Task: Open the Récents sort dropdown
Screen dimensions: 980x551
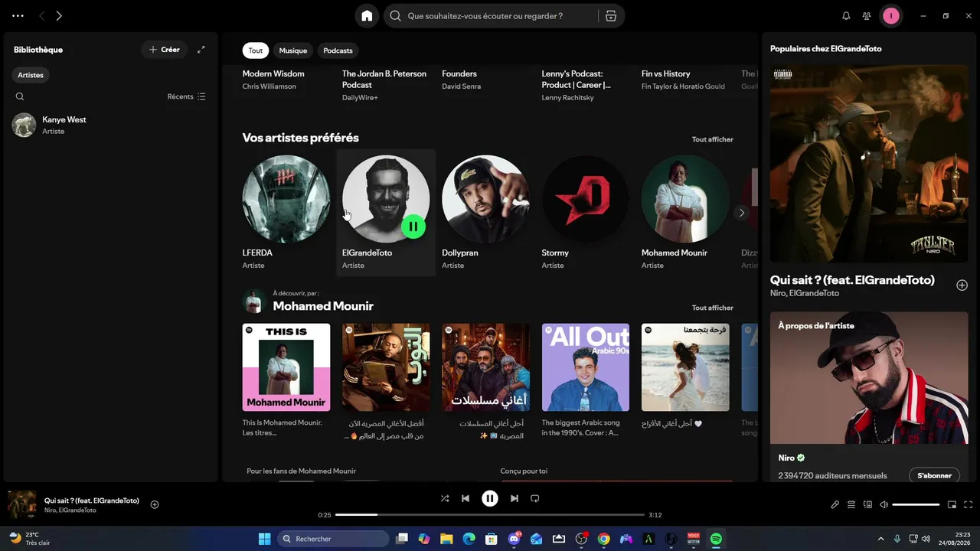Action: 186,96
